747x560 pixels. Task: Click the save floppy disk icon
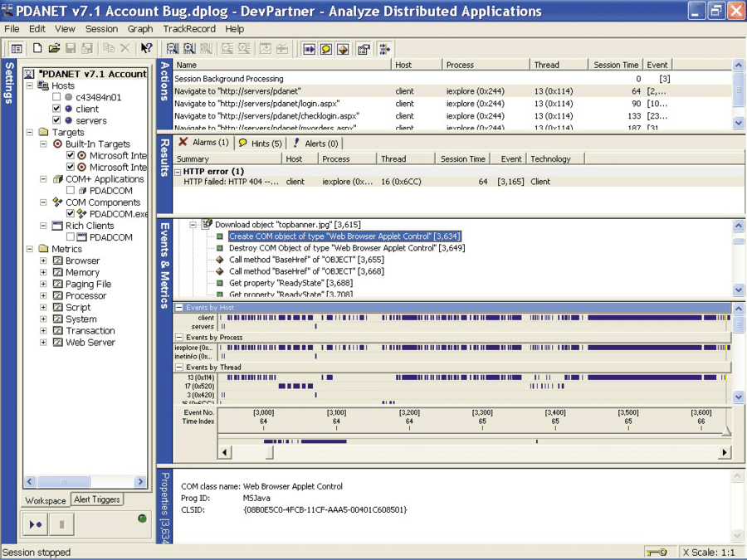click(x=71, y=48)
